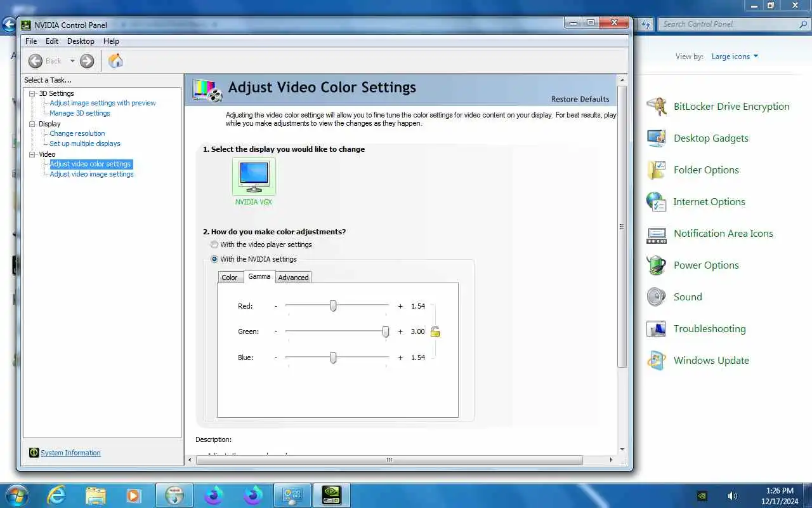Click the Red gamma slider handle
This screenshot has height=508, width=812.
click(333, 306)
